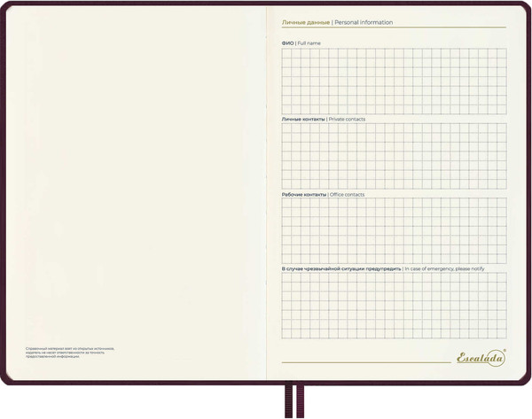This screenshot has width=532, height=419.
Task: Click the 'ФИО' label
Action: click(x=287, y=43)
